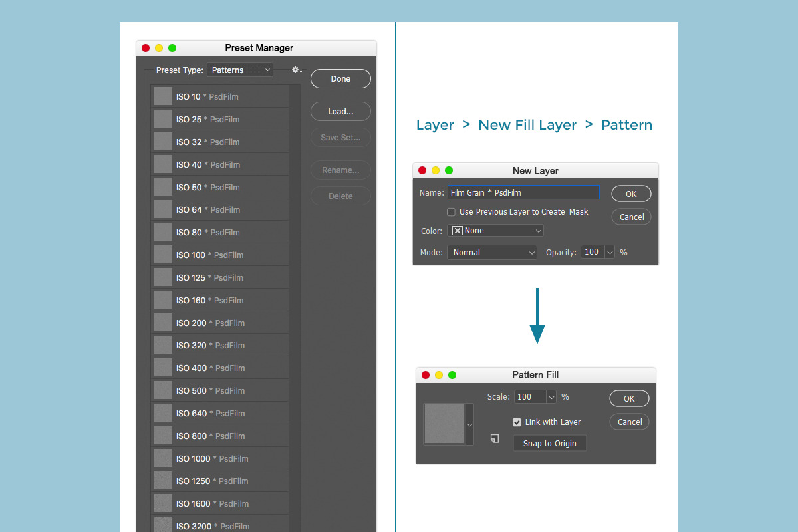Select the ISO 80 * PsdFilm pattern thumbnail

pos(163,232)
